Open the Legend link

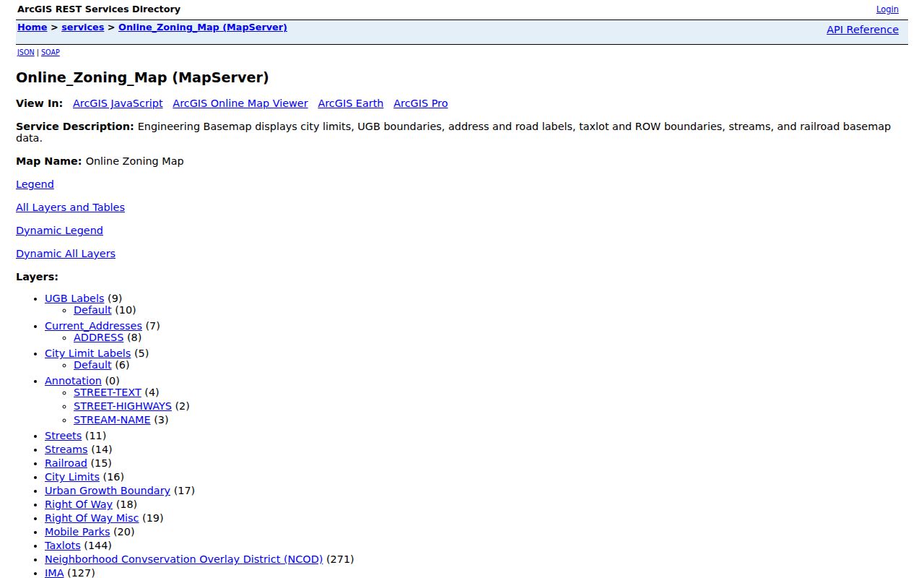(35, 184)
